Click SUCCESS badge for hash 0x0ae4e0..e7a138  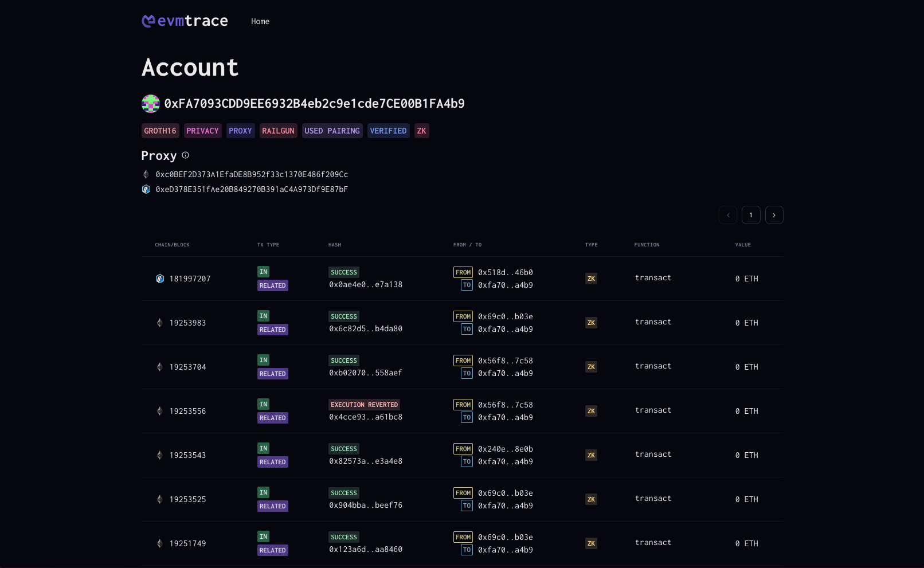click(x=344, y=272)
